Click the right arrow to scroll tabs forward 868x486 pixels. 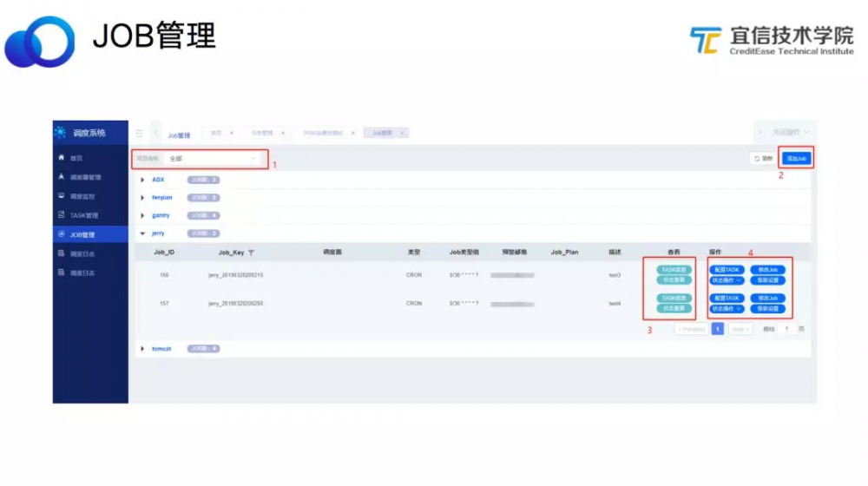point(759,132)
